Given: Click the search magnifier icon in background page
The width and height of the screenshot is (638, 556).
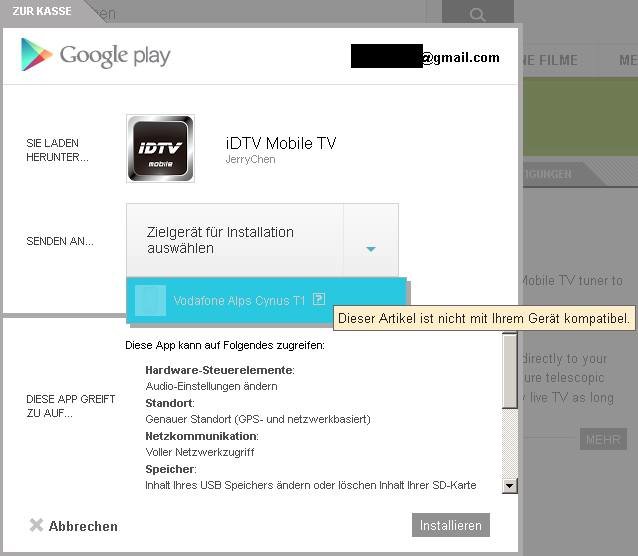Looking at the screenshot, I should click(x=477, y=15).
